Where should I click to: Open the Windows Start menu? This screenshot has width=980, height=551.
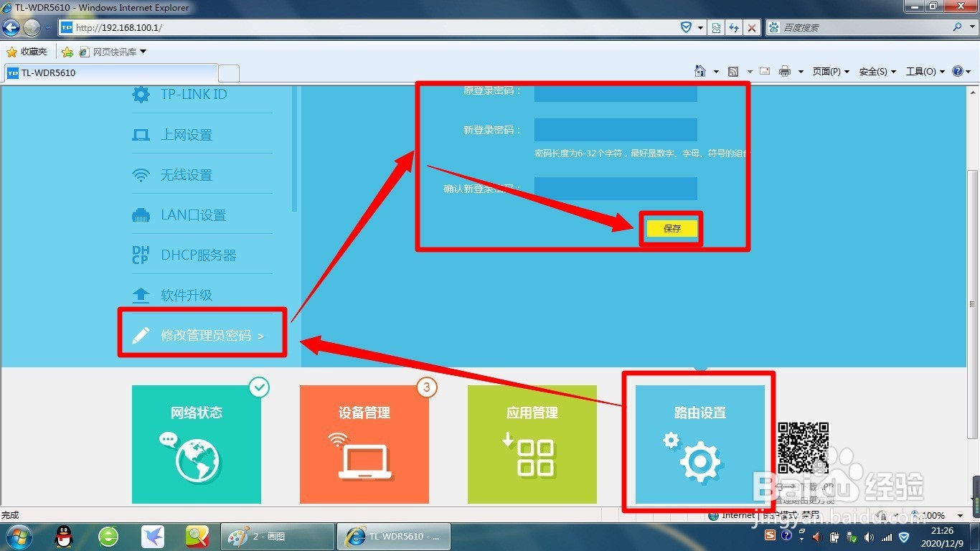coord(19,537)
